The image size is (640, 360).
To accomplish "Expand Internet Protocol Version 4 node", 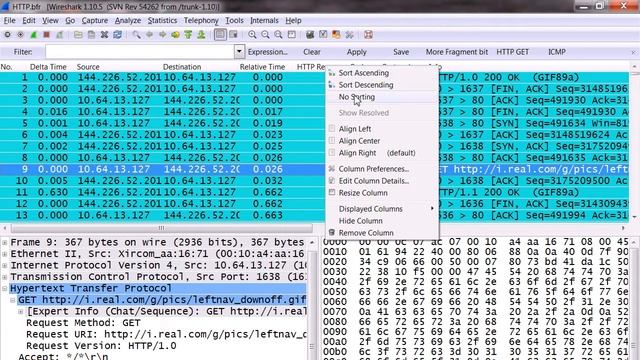I will [4, 265].
